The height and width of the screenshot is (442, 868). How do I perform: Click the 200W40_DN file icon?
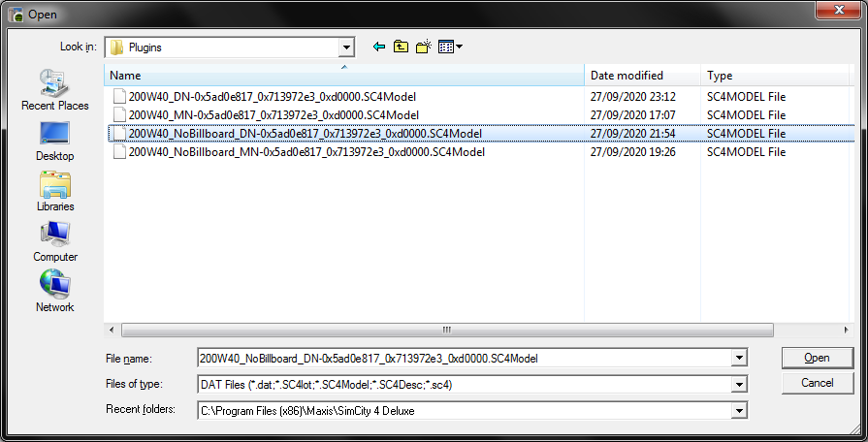click(x=119, y=97)
